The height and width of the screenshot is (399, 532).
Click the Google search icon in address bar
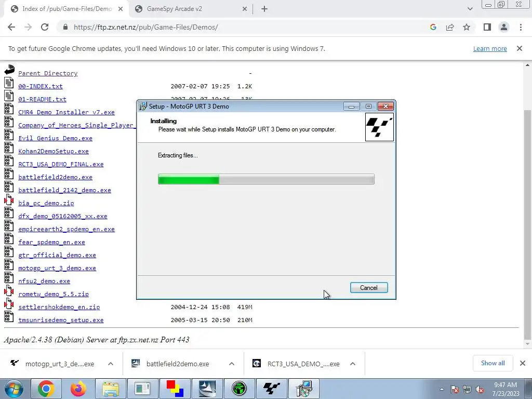coord(433,27)
